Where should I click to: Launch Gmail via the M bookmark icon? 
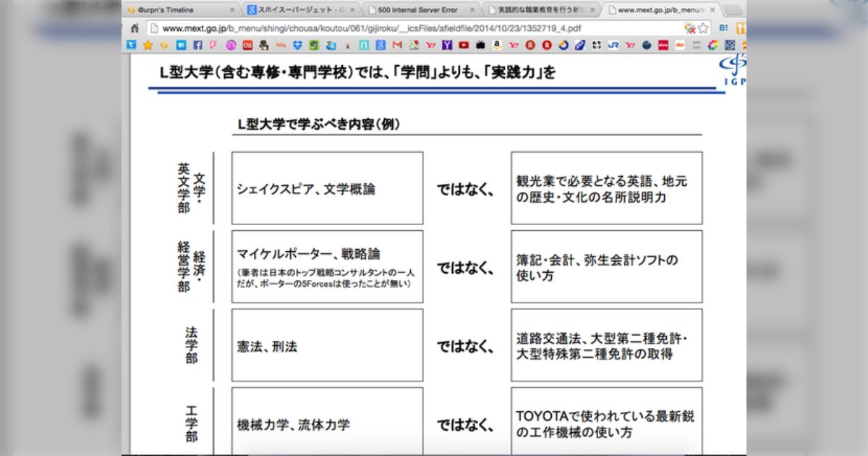[398, 45]
